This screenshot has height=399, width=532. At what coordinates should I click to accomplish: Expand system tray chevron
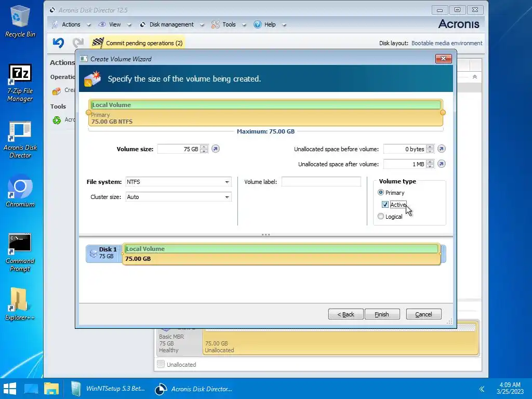click(x=482, y=389)
